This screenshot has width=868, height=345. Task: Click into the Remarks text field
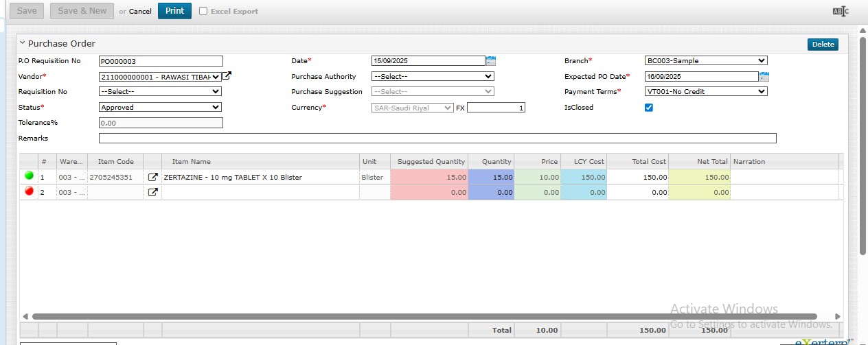[437, 139]
